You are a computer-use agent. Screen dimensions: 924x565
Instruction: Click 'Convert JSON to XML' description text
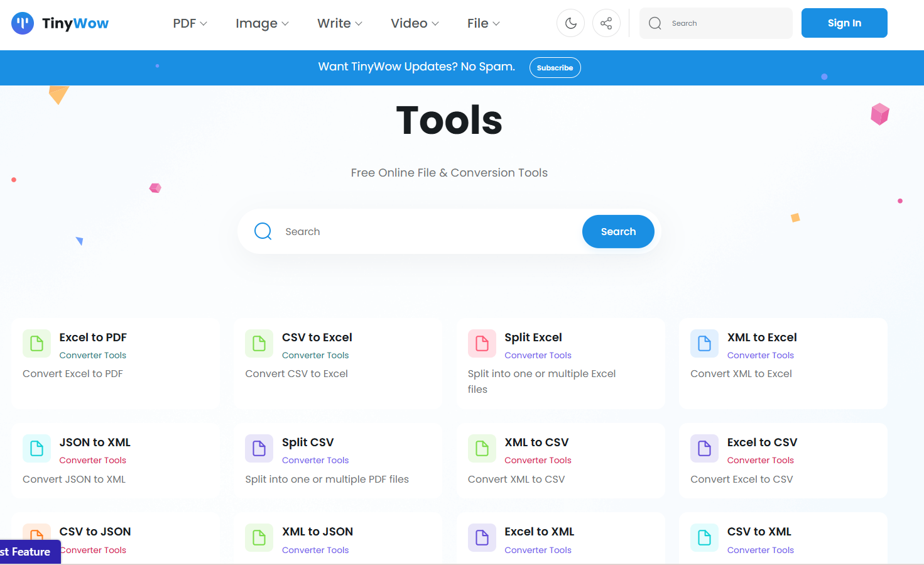[74, 480]
